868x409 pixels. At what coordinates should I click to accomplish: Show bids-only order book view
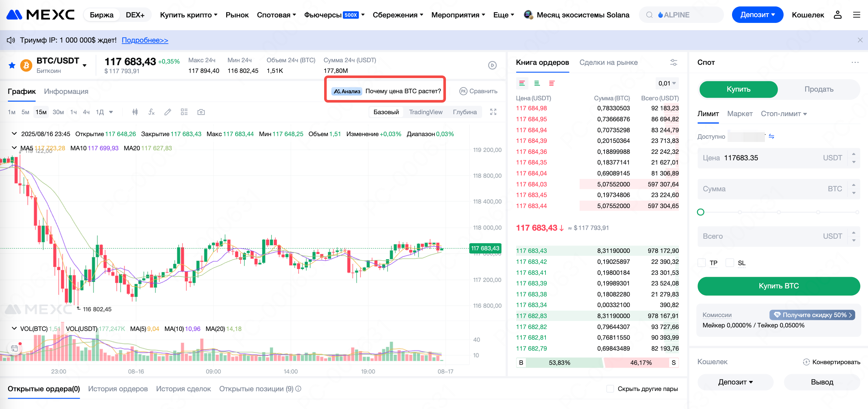pyautogui.click(x=537, y=83)
